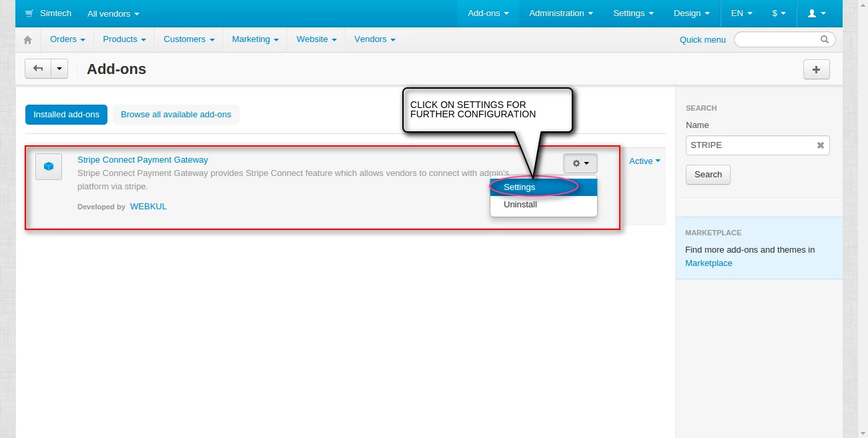This screenshot has width=868, height=438.
Task: Choose Uninstall from the dropdown menu
Action: [x=520, y=205]
